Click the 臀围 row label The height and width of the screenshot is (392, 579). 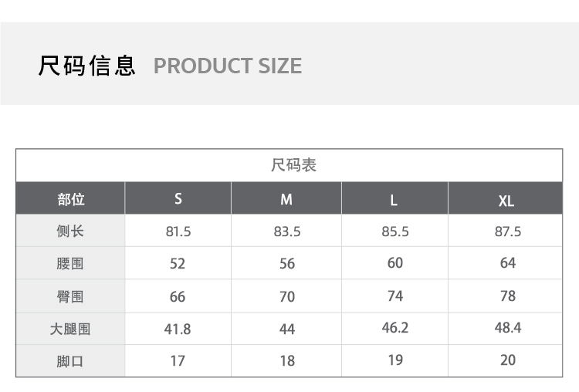[x=70, y=296]
